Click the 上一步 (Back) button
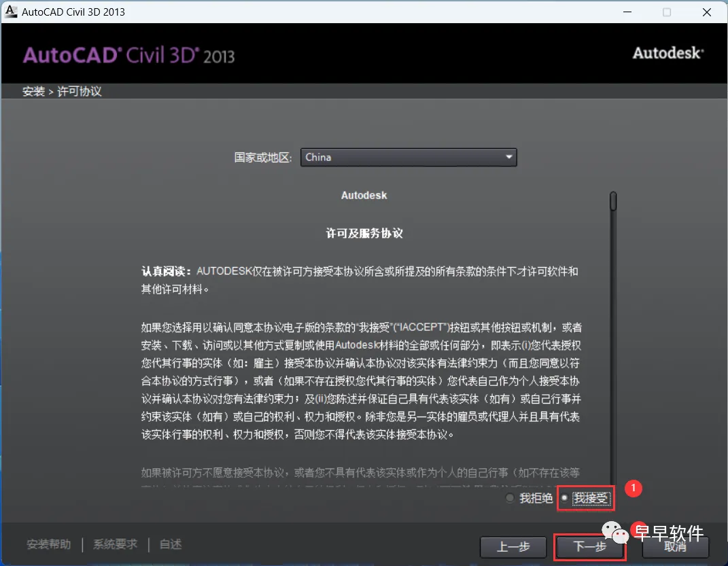 [x=513, y=547]
